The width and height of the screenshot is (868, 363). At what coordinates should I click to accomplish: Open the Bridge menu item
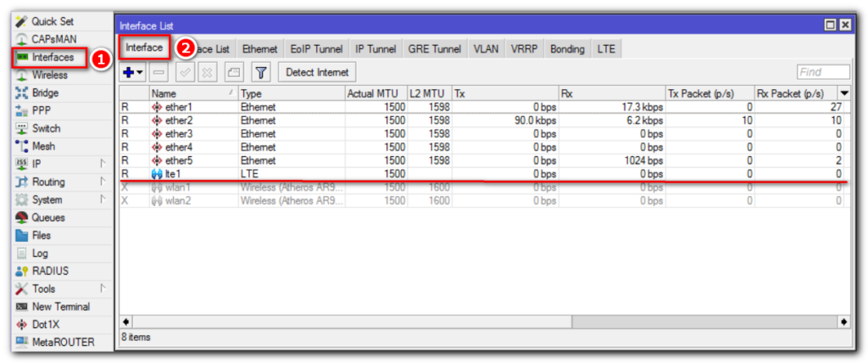click(45, 92)
